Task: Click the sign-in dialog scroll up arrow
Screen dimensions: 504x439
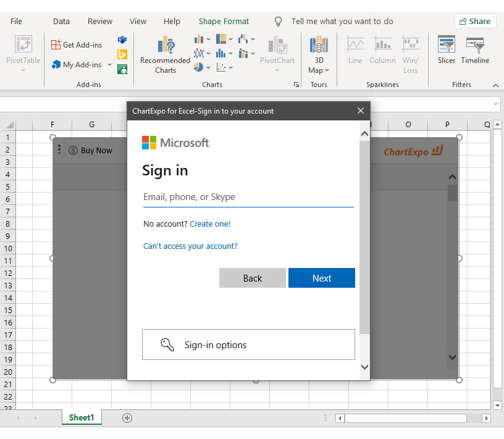Action: point(364,134)
